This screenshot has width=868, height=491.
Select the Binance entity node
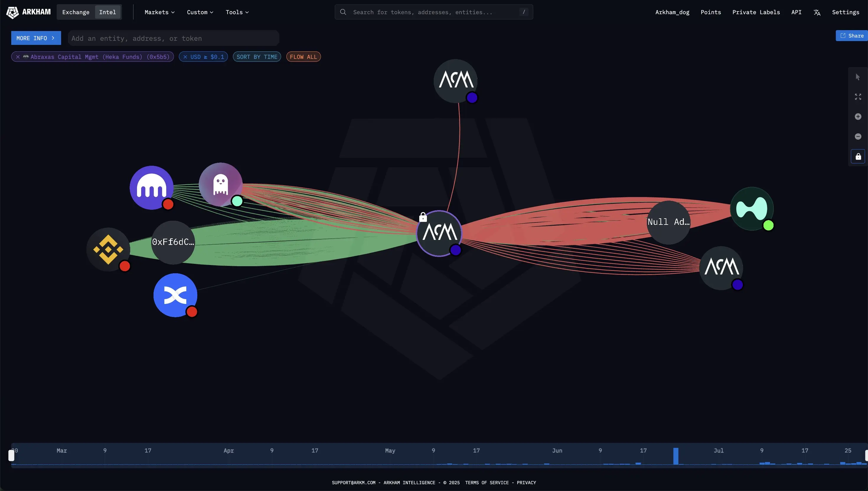108,250
